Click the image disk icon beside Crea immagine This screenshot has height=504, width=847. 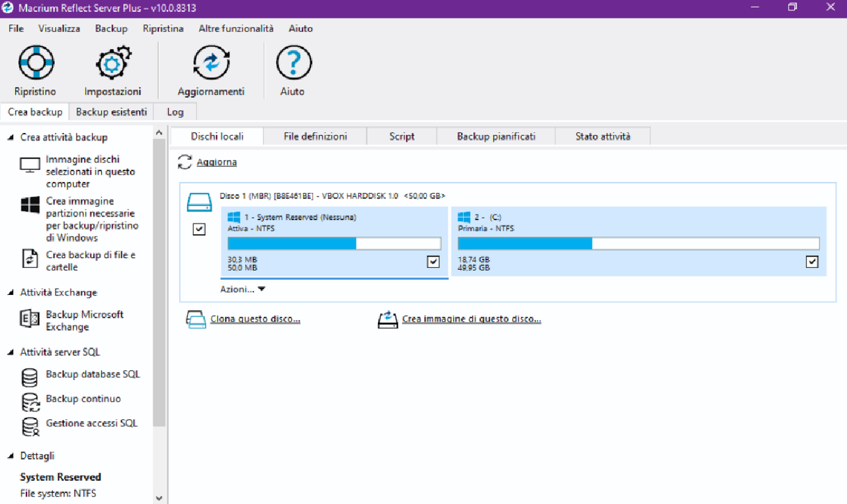click(x=388, y=319)
